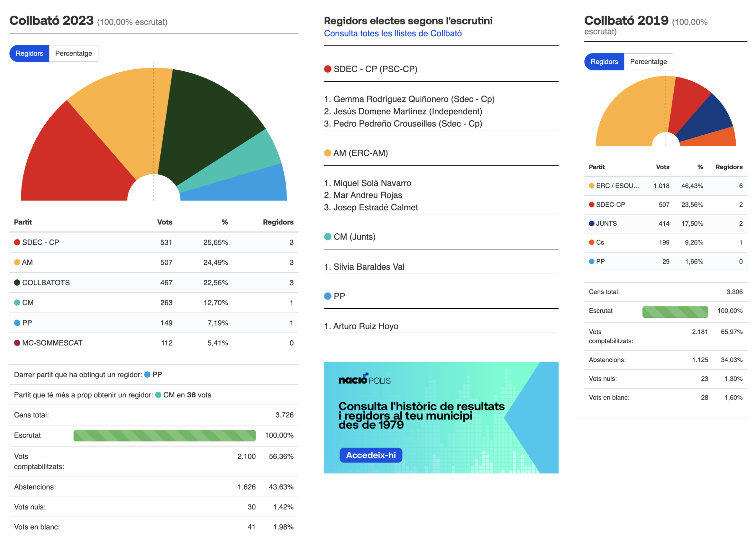Viewport: 756px width, 542px height.
Task: Click the 1.018 votes value in ERC row
Action: tap(661, 186)
